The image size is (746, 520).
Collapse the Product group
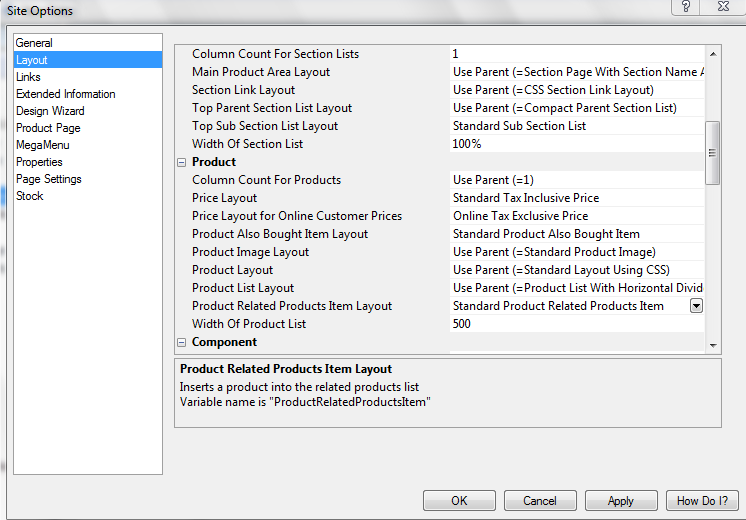point(182,162)
